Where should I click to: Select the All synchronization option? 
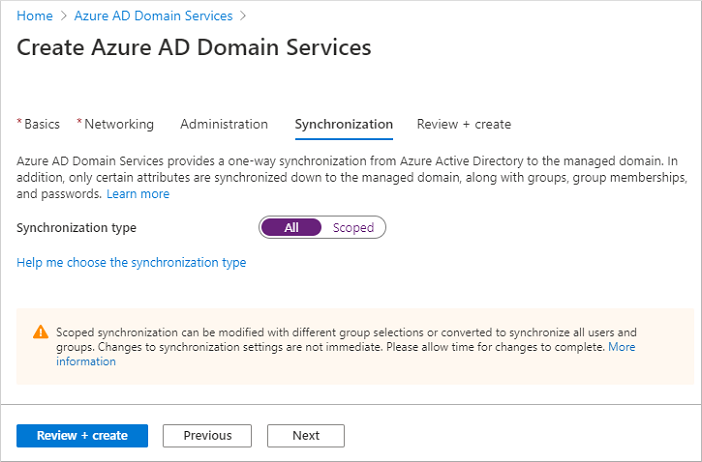[291, 227]
